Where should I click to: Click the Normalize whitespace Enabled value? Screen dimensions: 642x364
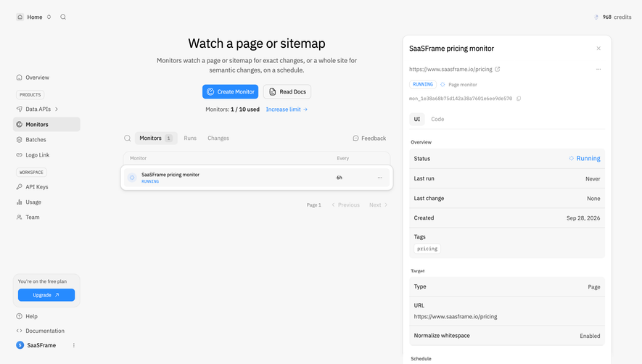point(590,336)
